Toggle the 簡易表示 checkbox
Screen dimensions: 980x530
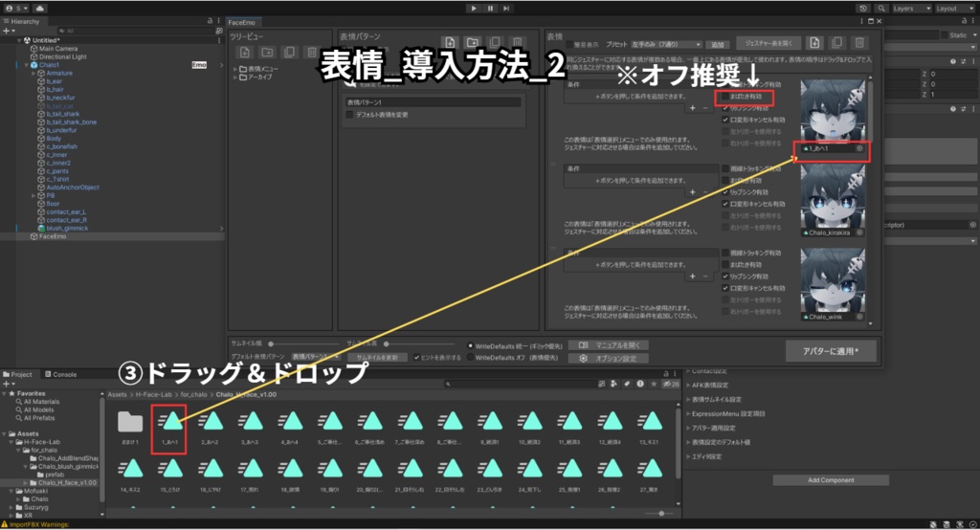569,44
